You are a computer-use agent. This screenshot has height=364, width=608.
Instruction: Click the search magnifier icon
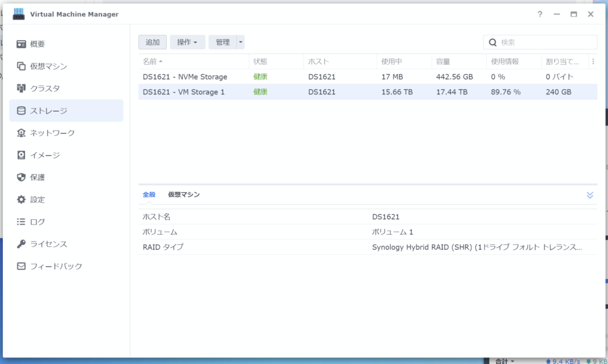492,42
